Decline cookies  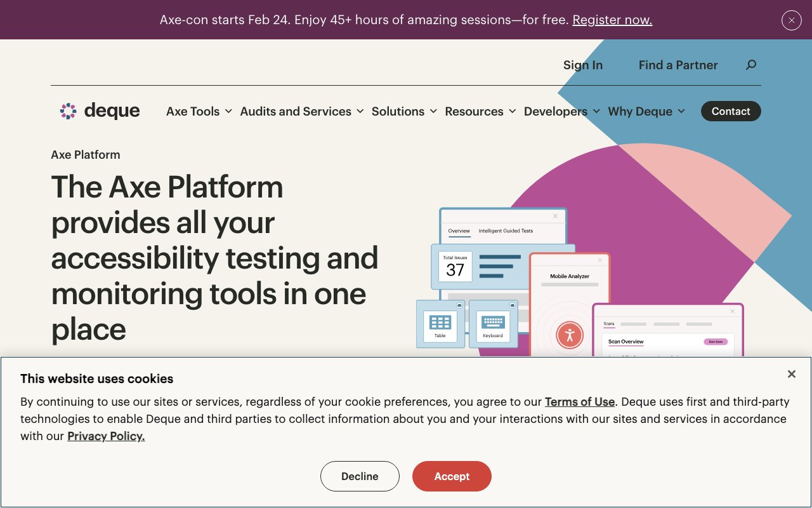[360, 476]
